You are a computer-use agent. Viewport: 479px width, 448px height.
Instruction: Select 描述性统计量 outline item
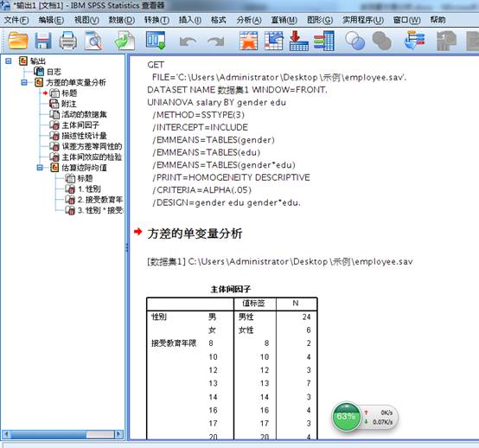click(85, 136)
